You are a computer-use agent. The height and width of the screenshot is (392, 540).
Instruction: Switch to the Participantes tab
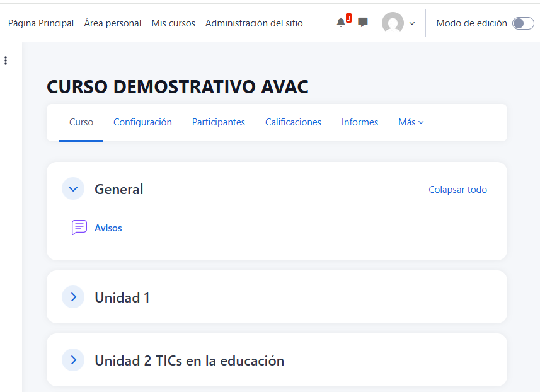219,122
